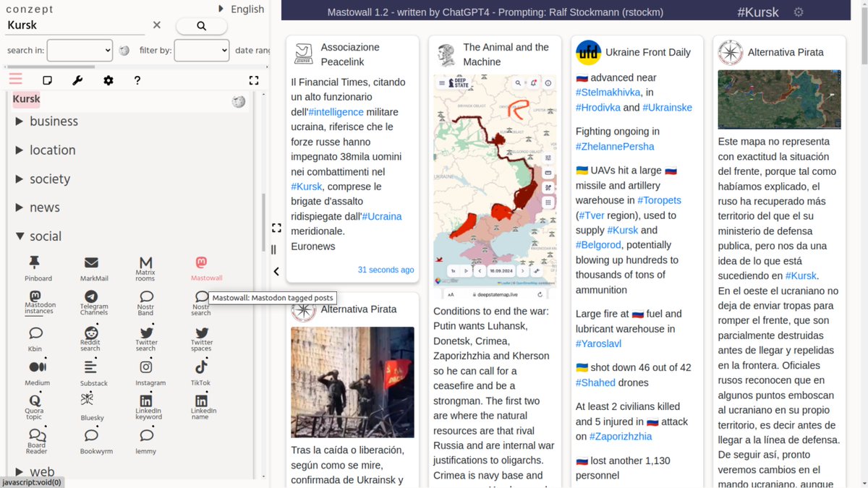Click the pause bars on divider
The height and width of the screenshot is (488, 868).
tap(273, 249)
